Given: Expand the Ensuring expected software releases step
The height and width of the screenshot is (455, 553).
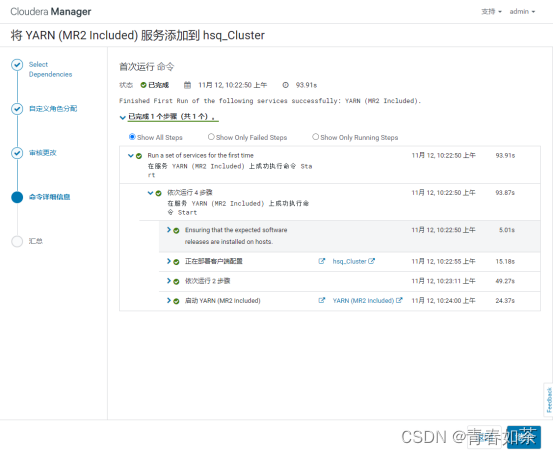Looking at the screenshot, I should point(169,230).
